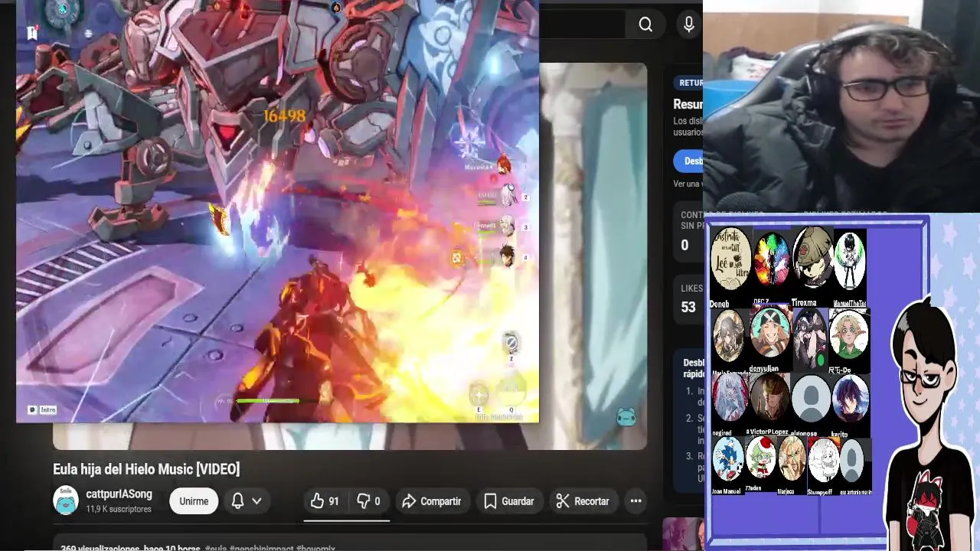Click the '53' likes count in the panel
Viewport: 980px width, 551px height.
pyautogui.click(x=688, y=307)
